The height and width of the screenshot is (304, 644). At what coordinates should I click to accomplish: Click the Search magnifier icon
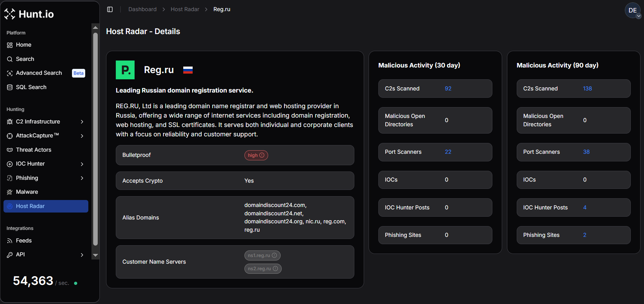(10, 59)
